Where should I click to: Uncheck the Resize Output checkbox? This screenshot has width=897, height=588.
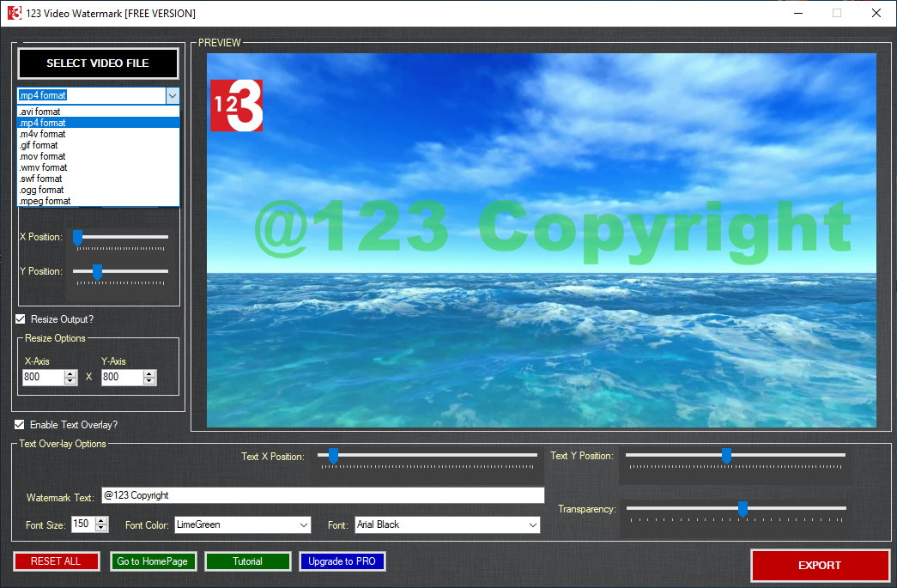coord(21,319)
